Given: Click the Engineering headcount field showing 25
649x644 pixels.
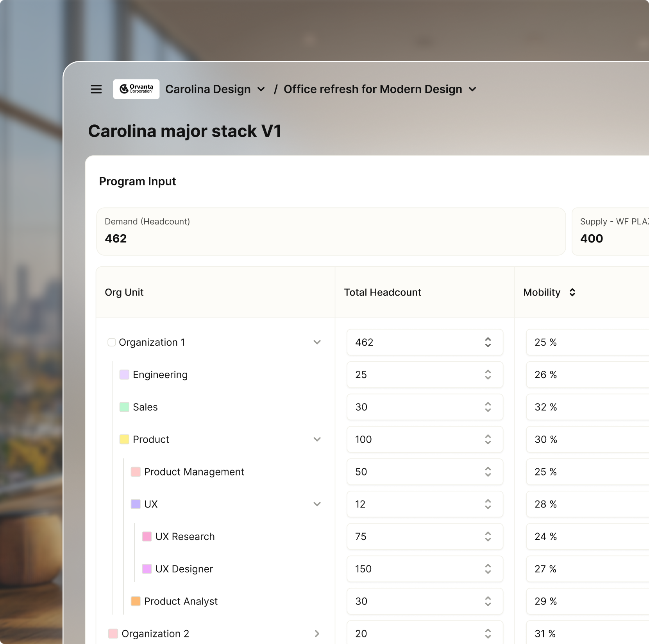Looking at the screenshot, I should click(425, 375).
